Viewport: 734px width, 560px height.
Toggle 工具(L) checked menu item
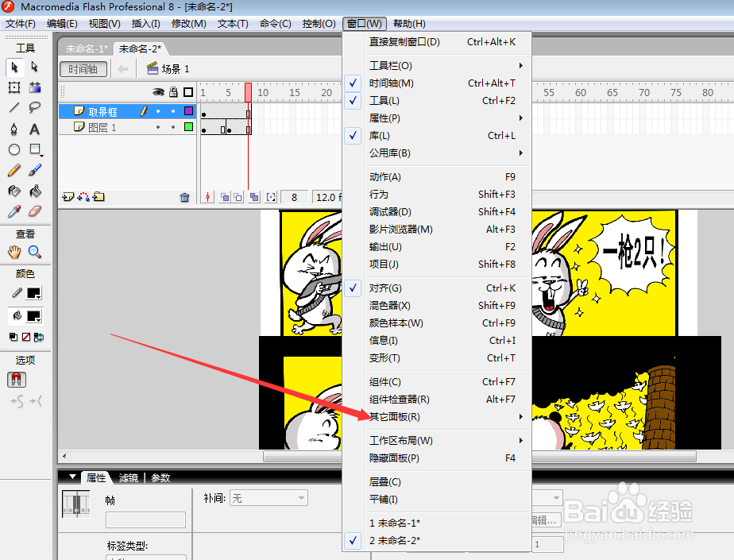tap(437, 101)
